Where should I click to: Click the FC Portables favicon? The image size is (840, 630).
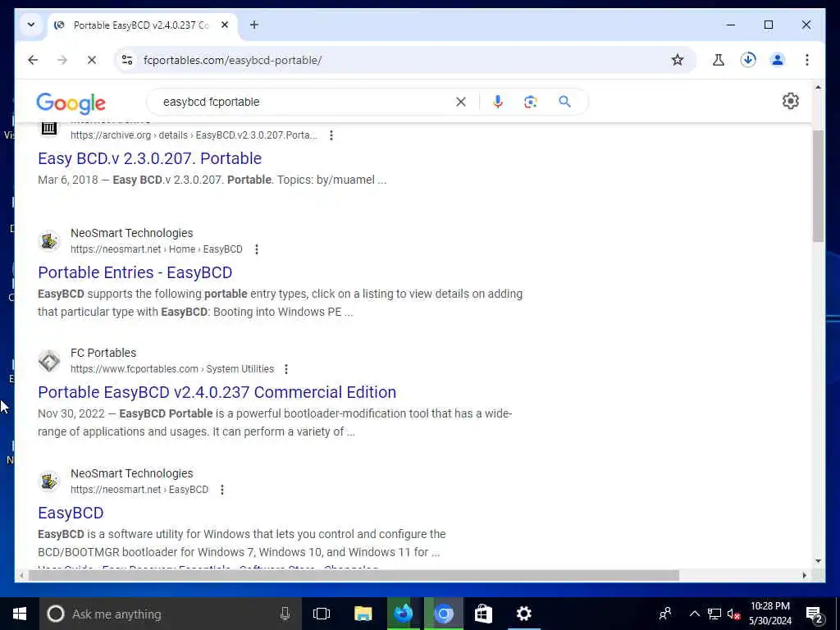point(48,361)
